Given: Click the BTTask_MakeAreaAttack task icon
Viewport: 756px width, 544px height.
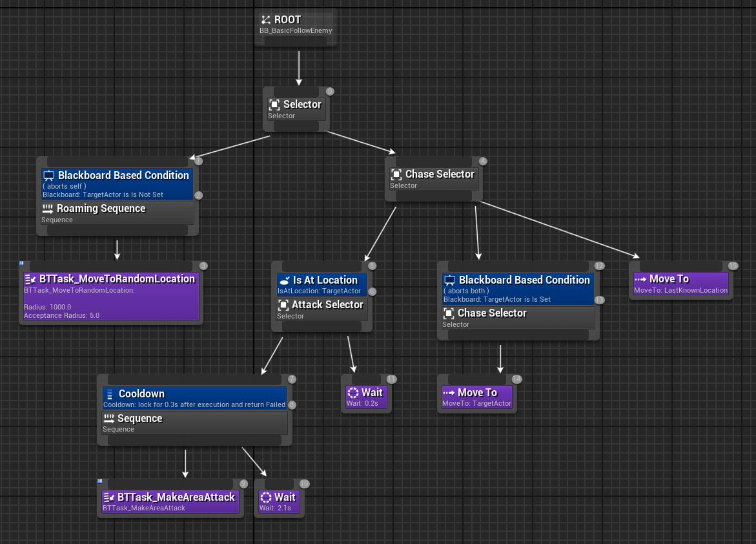Looking at the screenshot, I should (x=109, y=497).
